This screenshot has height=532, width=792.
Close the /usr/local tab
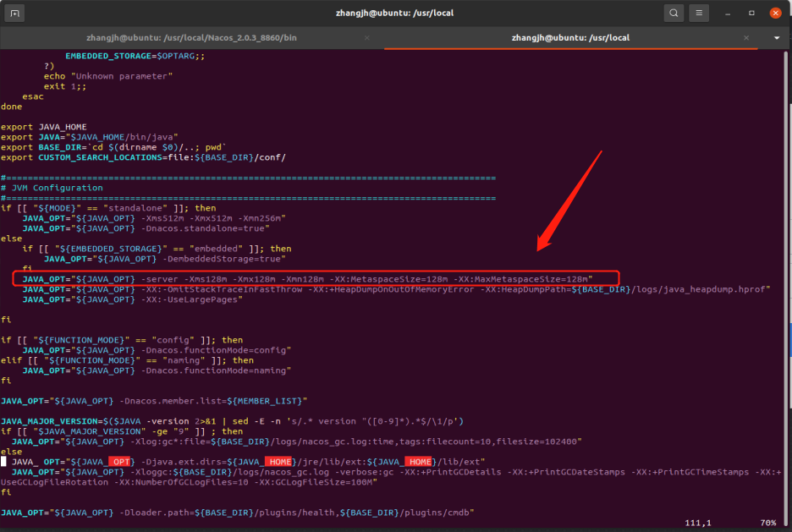click(x=746, y=38)
